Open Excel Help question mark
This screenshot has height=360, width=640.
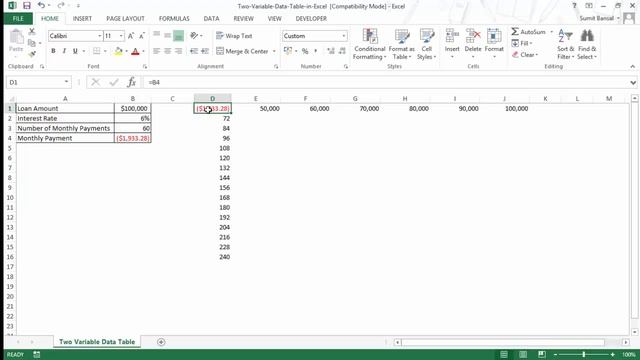pyautogui.click(x=574, y=6)
